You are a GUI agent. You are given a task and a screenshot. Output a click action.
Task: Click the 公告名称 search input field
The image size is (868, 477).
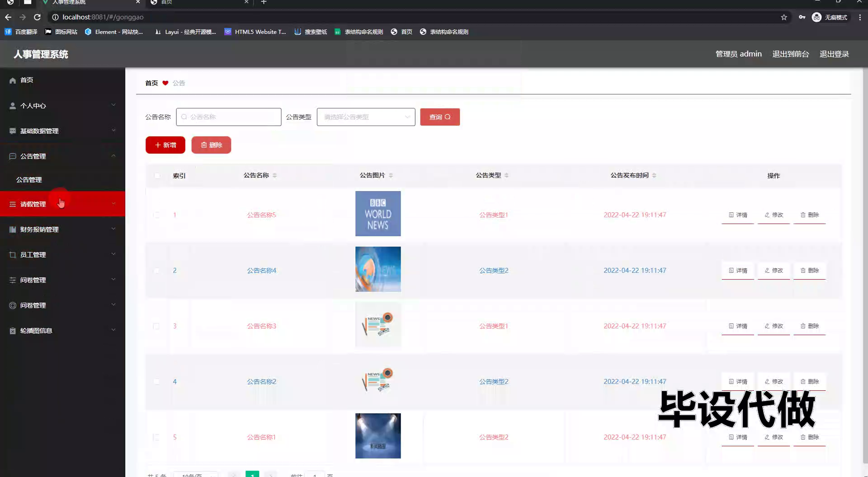(x=229, y=117)
